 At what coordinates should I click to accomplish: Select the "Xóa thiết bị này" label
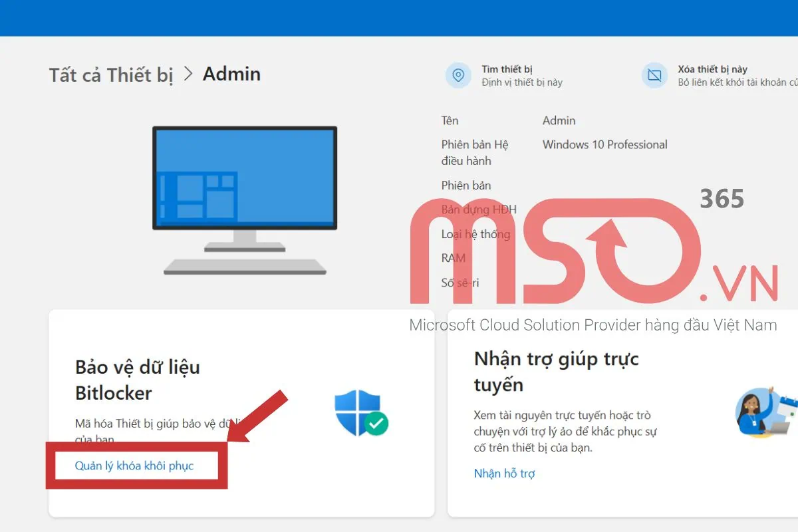pos(712,69)
